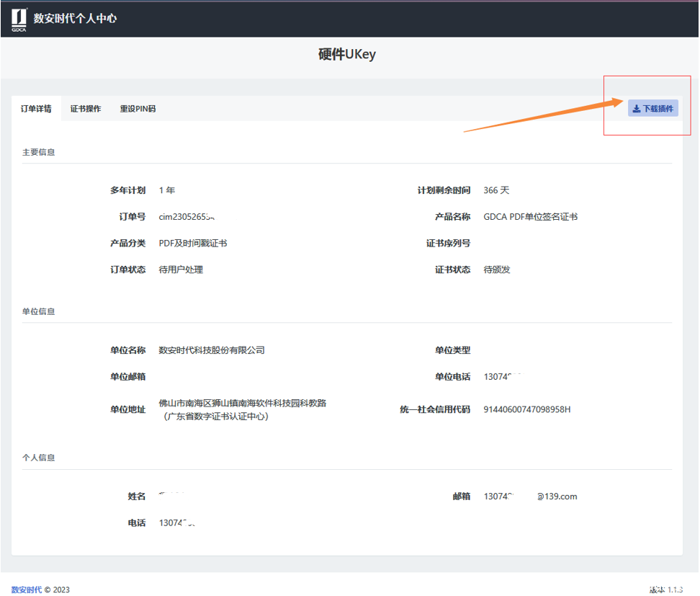Select the 重设PIN码 tab

coord(138,109)
